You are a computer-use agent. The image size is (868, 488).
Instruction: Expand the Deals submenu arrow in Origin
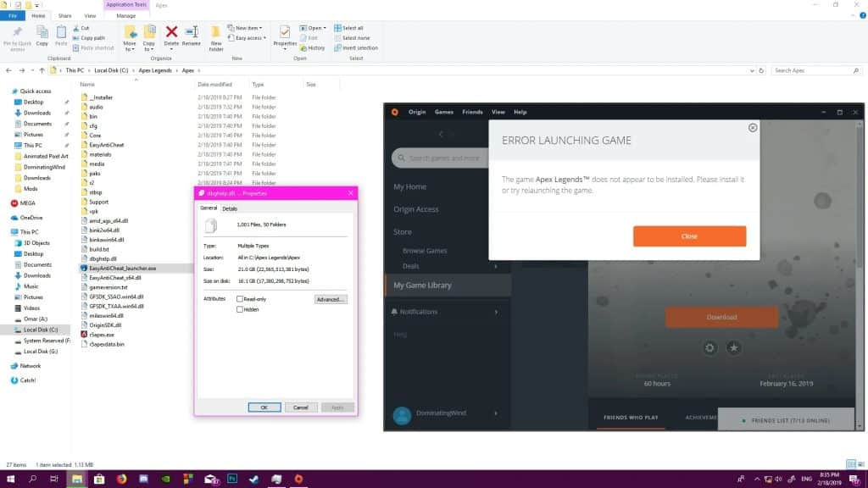tap(495, 267)
